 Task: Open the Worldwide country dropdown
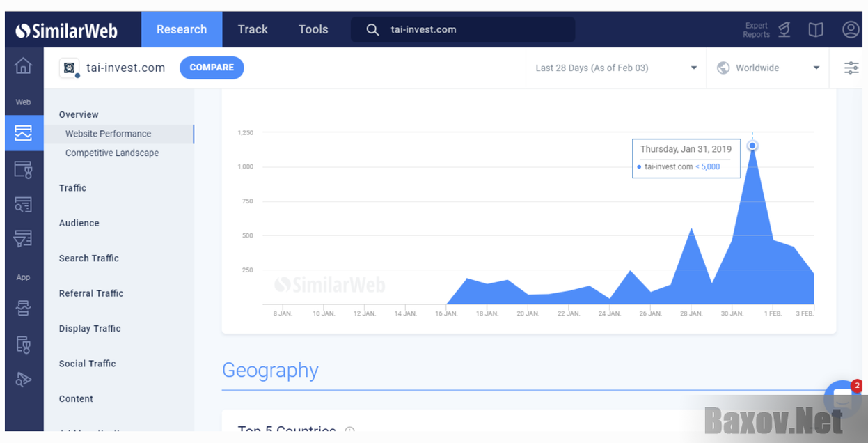coord(768,68)
